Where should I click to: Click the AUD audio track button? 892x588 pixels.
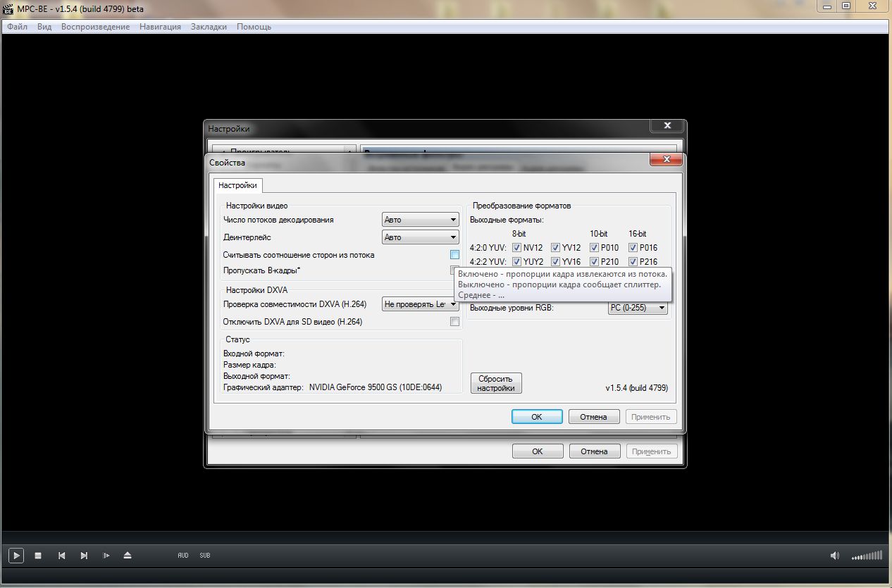[x=183, y=556]
